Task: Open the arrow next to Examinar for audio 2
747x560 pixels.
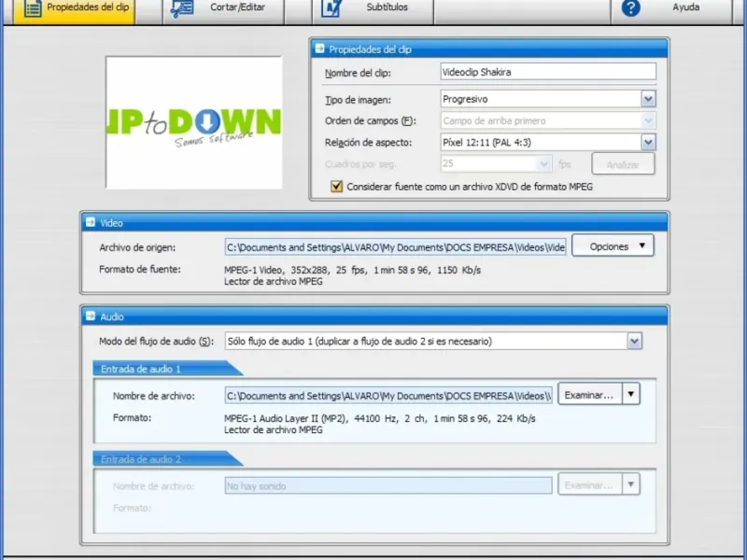Action: (631, 484)
